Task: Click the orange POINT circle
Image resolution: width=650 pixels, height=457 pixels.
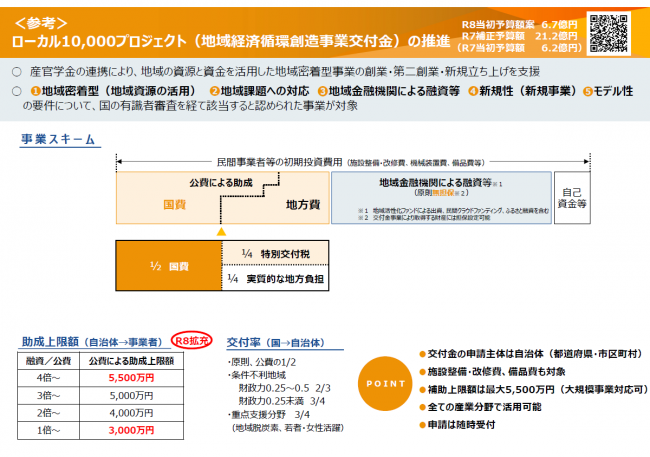Action: (x=385, y=384)
